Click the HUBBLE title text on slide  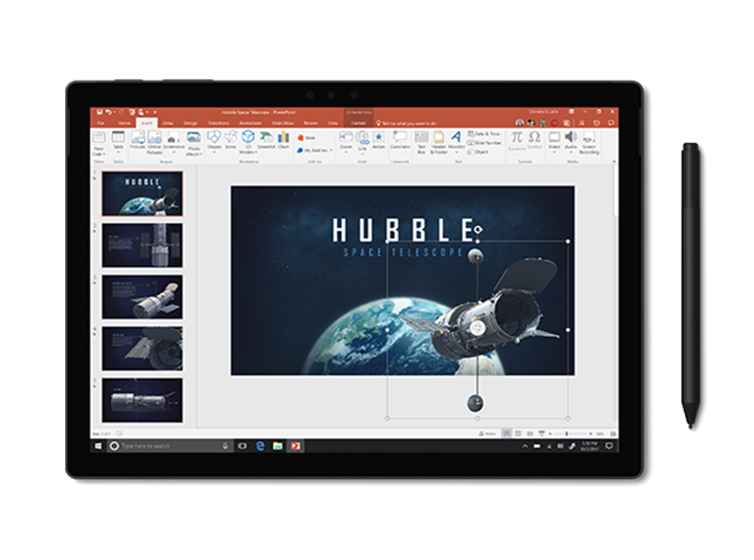(x=404, y=230)
